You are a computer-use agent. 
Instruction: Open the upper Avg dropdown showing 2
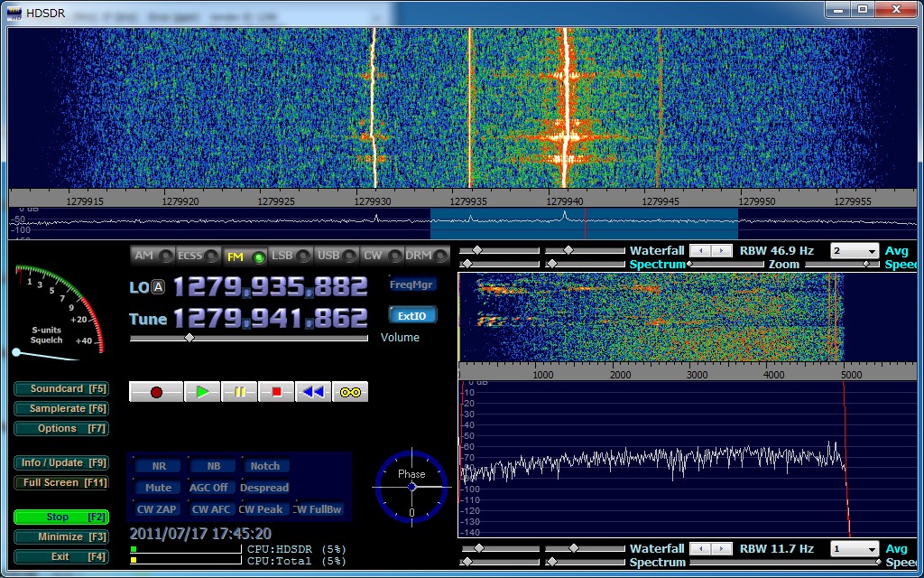click(x=855, y=251)
